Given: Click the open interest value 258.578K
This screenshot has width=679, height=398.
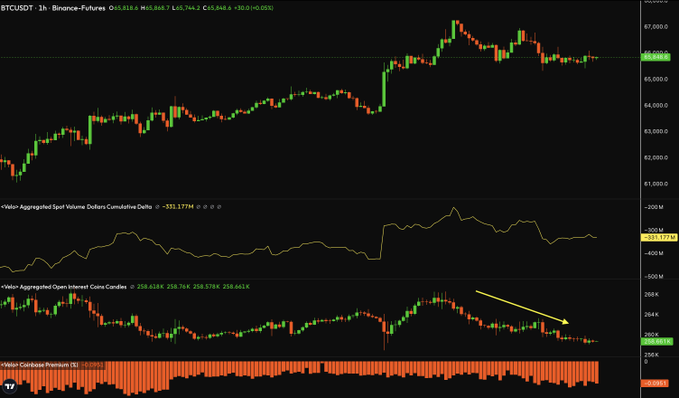Looking at the screenshot, I should pyautogui.click(x=206, y=287).
